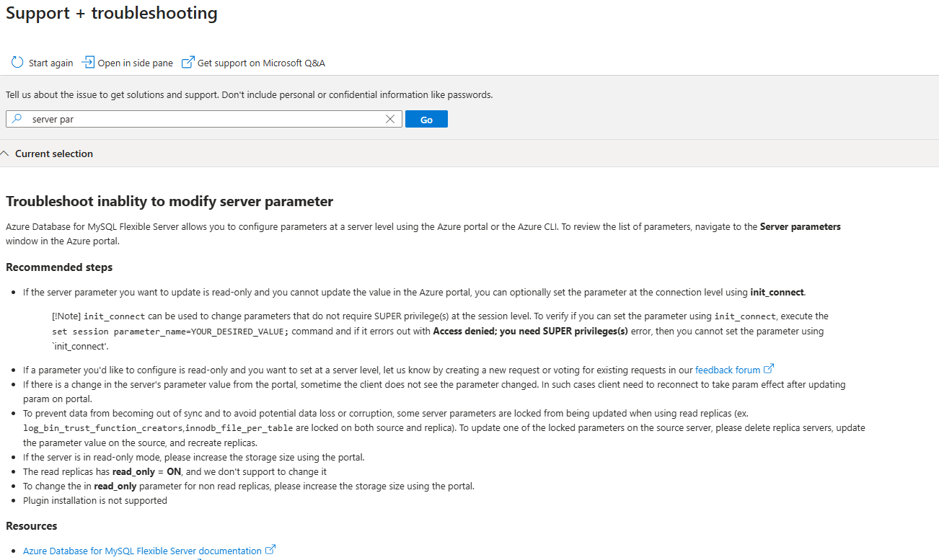The image size is (939, 560).
Task: Click the Resources heading
Action: (x=32, y=526)
